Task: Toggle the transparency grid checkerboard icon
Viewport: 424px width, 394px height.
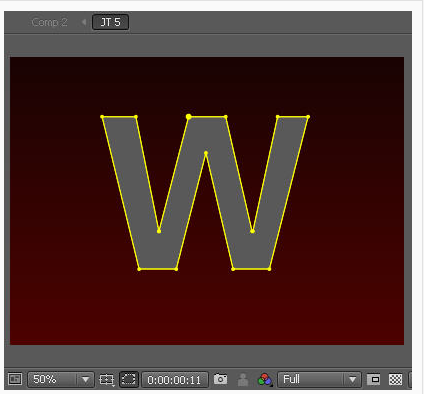Action: tap(395, 379)
